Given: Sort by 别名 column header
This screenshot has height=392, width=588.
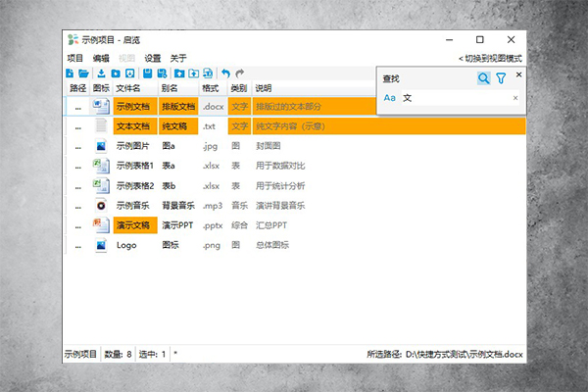Looking at the screenshot, I should (x=178, y=88).
